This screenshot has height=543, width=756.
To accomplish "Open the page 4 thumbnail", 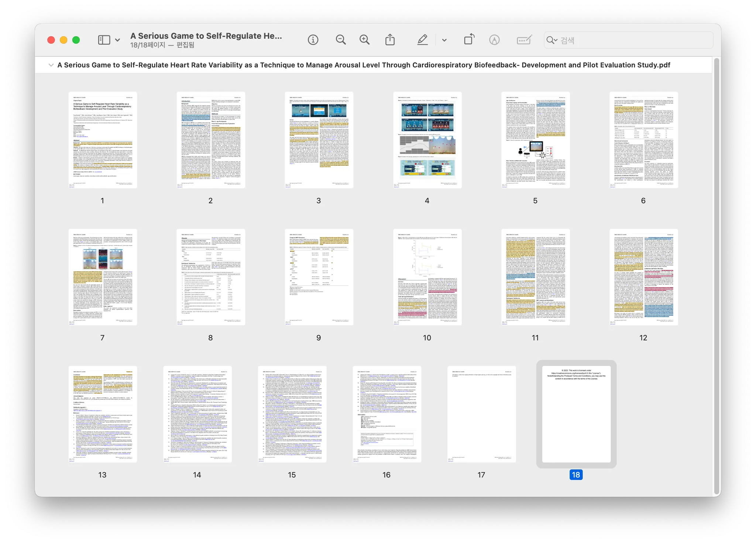I will [427, 140].
